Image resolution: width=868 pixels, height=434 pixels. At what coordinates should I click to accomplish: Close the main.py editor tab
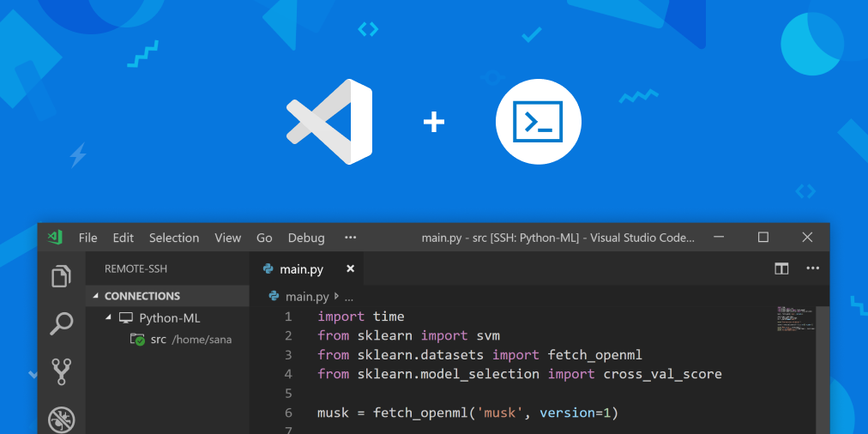click(x=350, y=268)
